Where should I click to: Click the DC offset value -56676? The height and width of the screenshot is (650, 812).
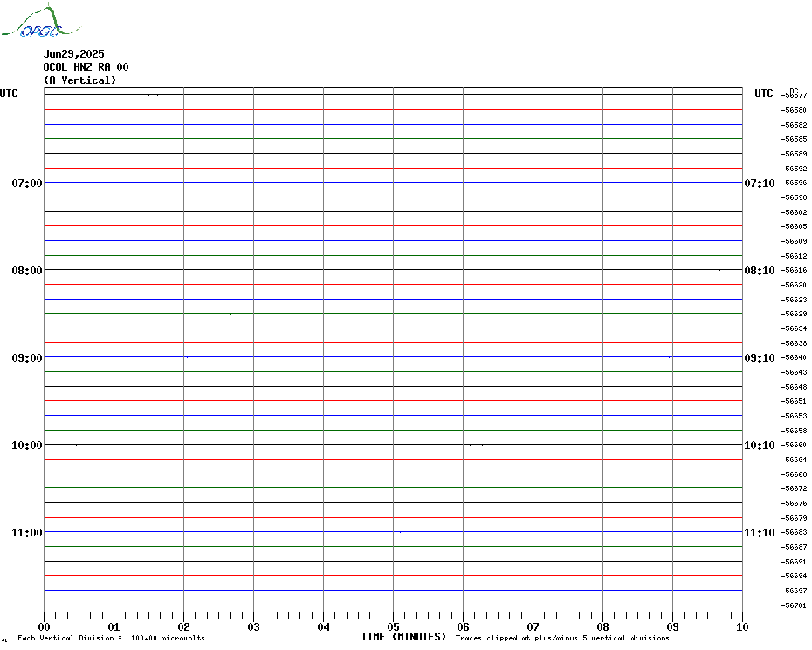pos(794,503)
